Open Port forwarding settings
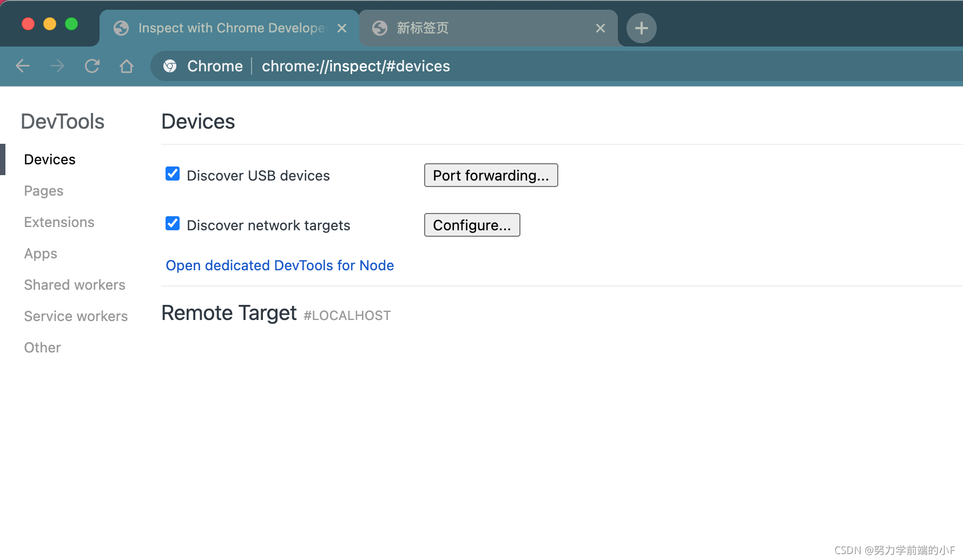963x560 pixels. pos(491,175)
